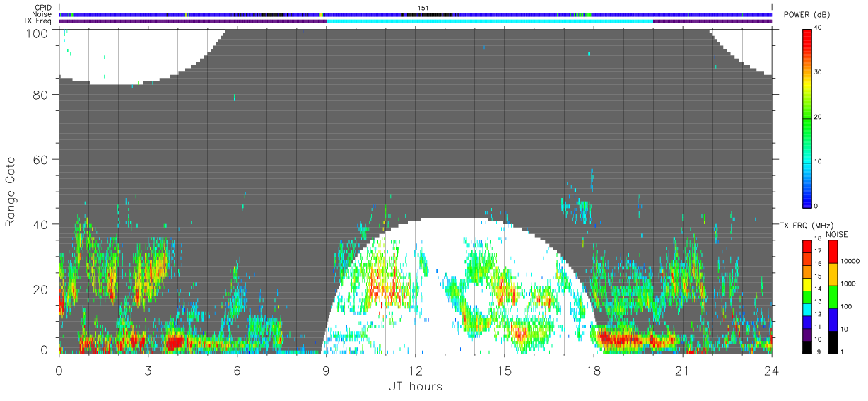The height and width of the screenshot is (401, 868).
Task: Click the 80 tick label on the Range Gate axis
Action: coord(42,95)
